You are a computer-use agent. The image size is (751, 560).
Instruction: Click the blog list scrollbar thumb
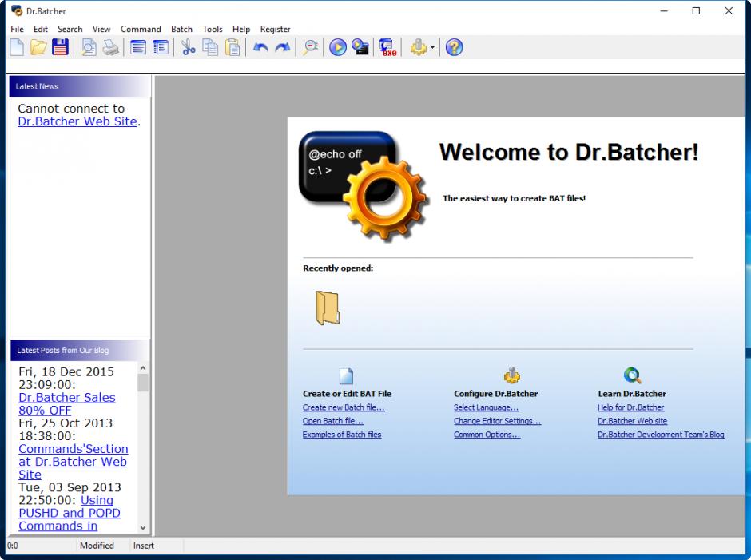(143, 383)
